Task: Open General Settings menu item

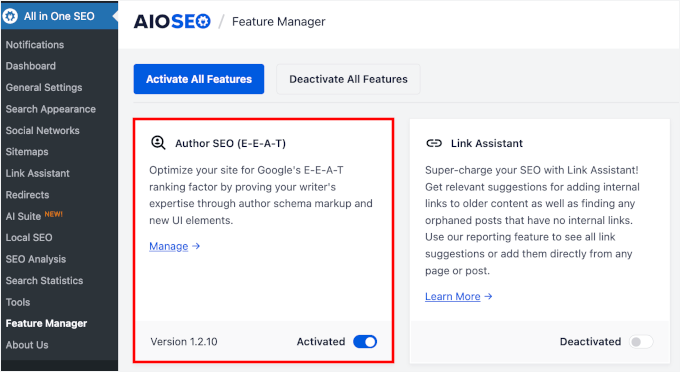Action: pos(44,88)
